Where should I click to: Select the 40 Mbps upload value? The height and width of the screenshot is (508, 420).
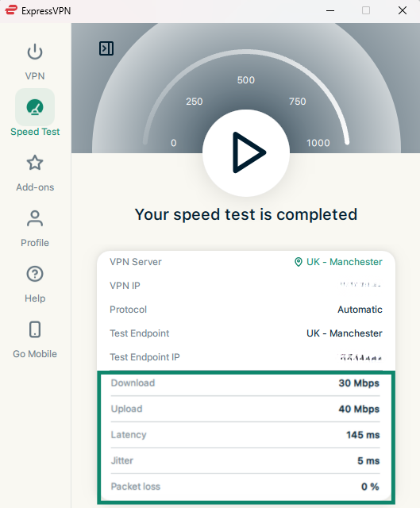point(359,409)
